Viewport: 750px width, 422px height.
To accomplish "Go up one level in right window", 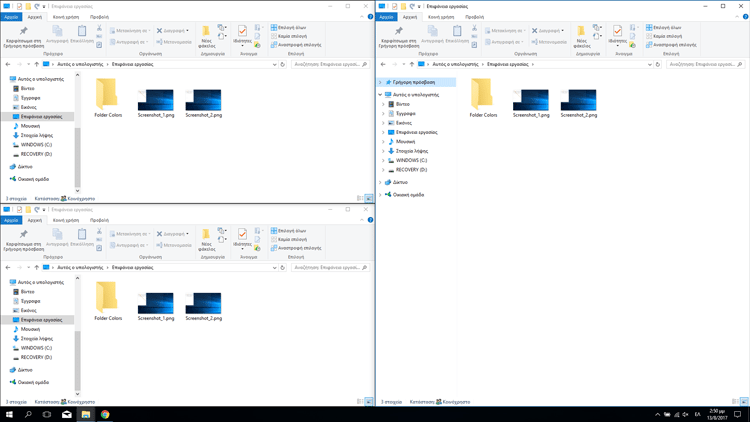I will [x=411, y=64].
